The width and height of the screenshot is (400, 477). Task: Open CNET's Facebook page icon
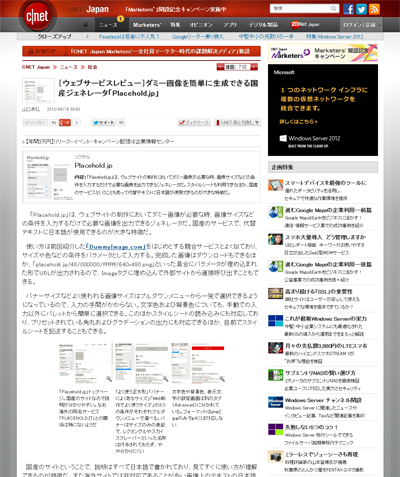point(348,9)
